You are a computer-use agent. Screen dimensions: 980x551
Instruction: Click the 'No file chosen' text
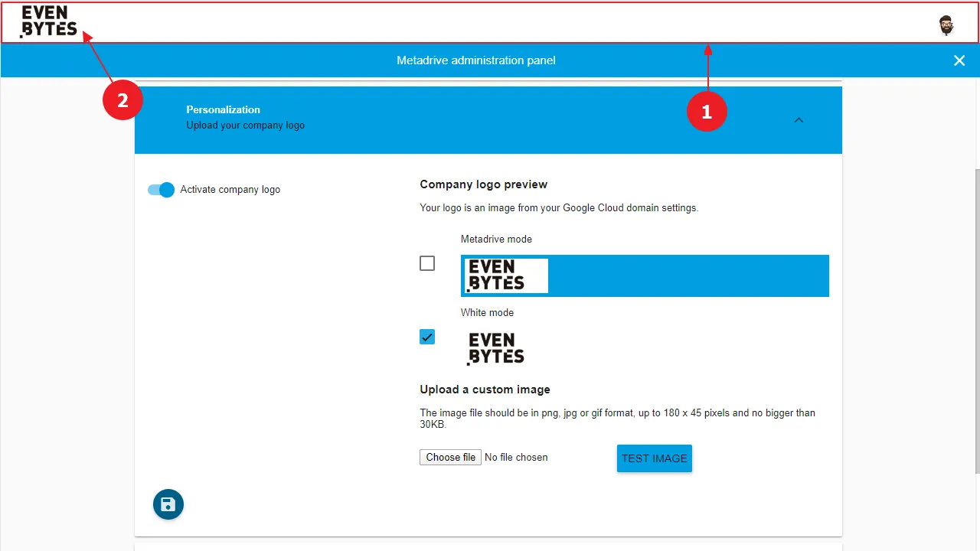(517, 458)
